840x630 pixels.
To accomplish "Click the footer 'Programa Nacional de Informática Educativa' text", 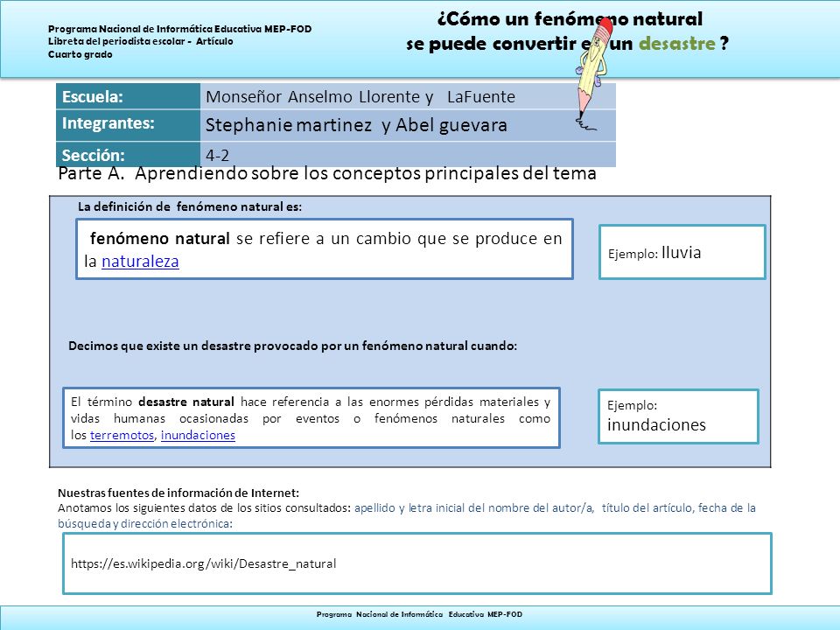I will [419, 614].
